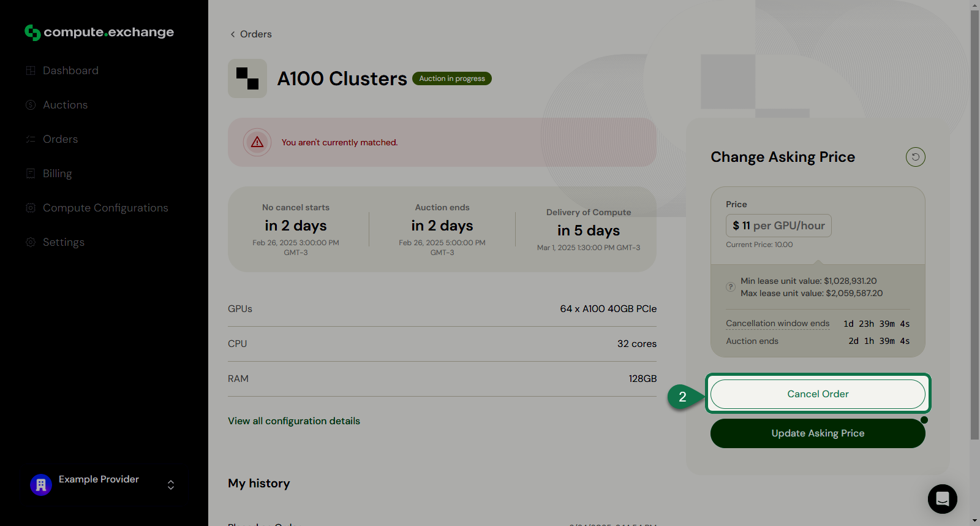980x526 pixels.
Task: Open View all configuration details link
Action: coord(294,421)
